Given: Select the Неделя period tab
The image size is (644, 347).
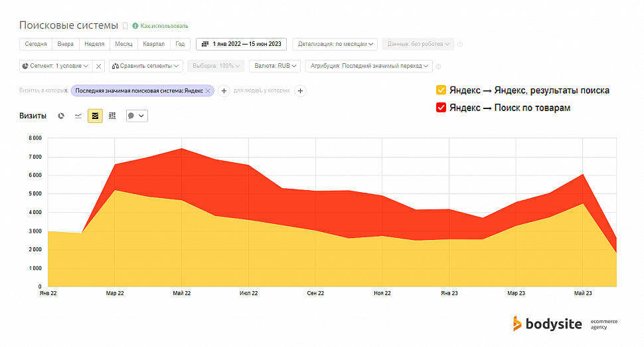Looking at the screenshot, I should coord(94,44).
